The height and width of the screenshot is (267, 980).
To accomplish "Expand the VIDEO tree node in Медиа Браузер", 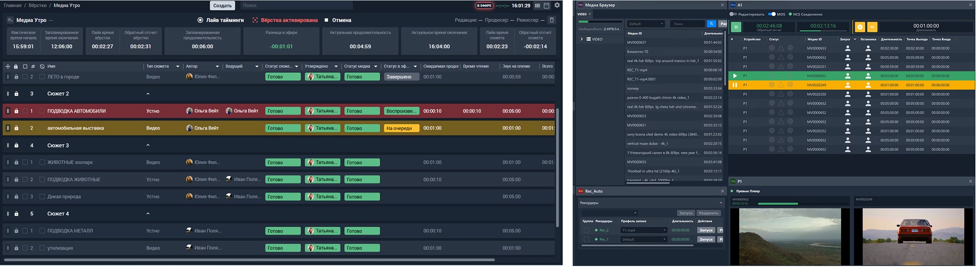I will coord(581,39).
